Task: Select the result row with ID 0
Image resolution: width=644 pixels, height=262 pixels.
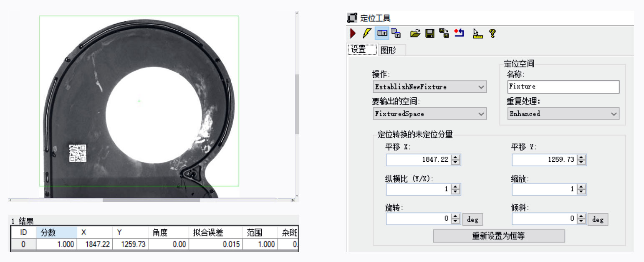Action: (155, 244)
